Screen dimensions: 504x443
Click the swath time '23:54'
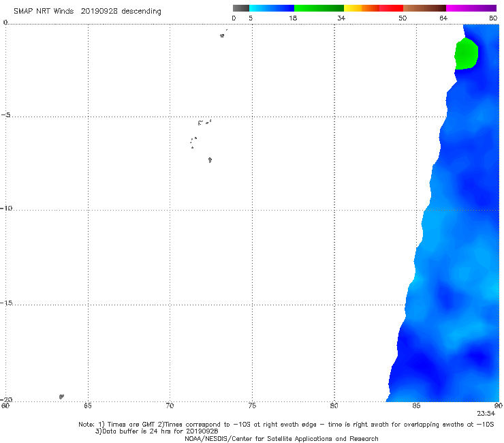486,414
